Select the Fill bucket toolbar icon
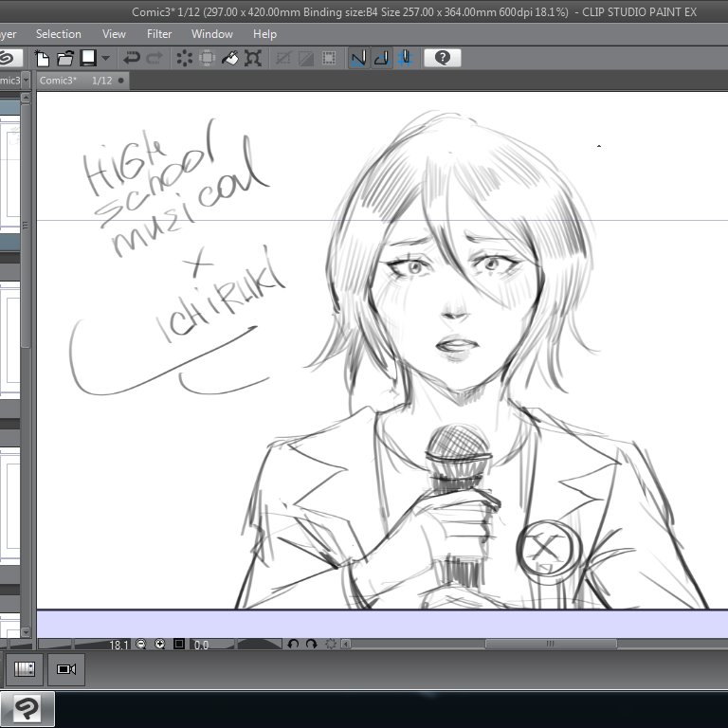Image resolution: width=728 pixels, height=728 pixels. (229, 59)
